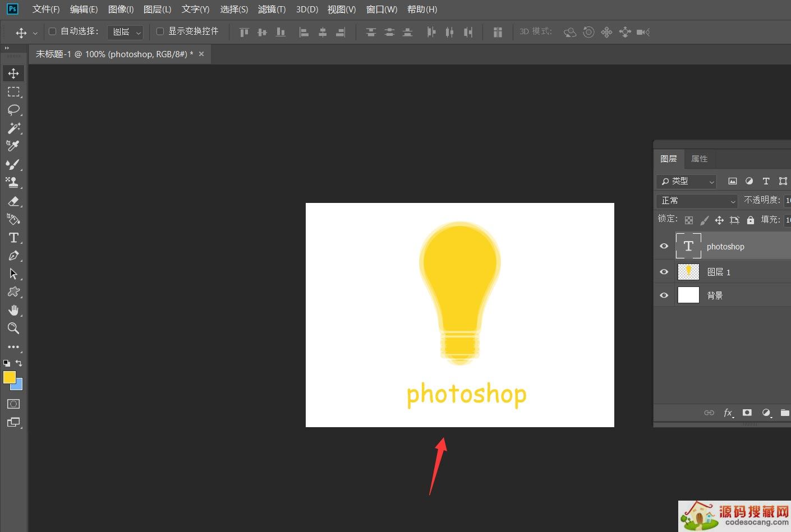The image size is (791, 532).
Task: Open the 正常 blend mode dropdown
Action: click(697, 201)
